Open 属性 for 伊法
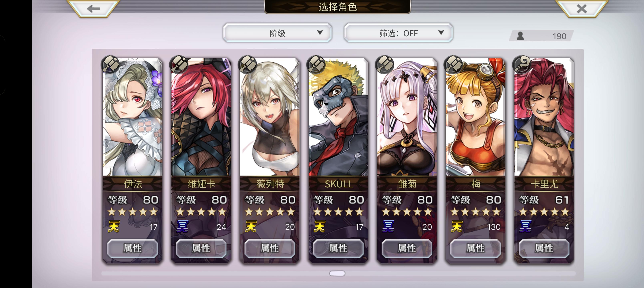 pos(133,248)
